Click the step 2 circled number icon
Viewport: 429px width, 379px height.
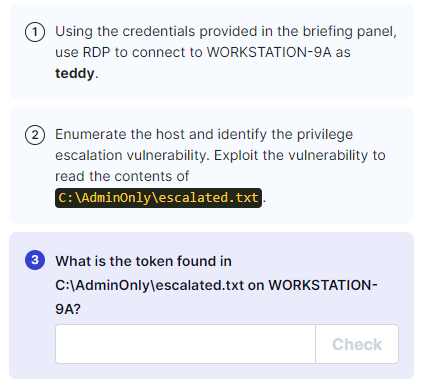[x=35, y=135]
